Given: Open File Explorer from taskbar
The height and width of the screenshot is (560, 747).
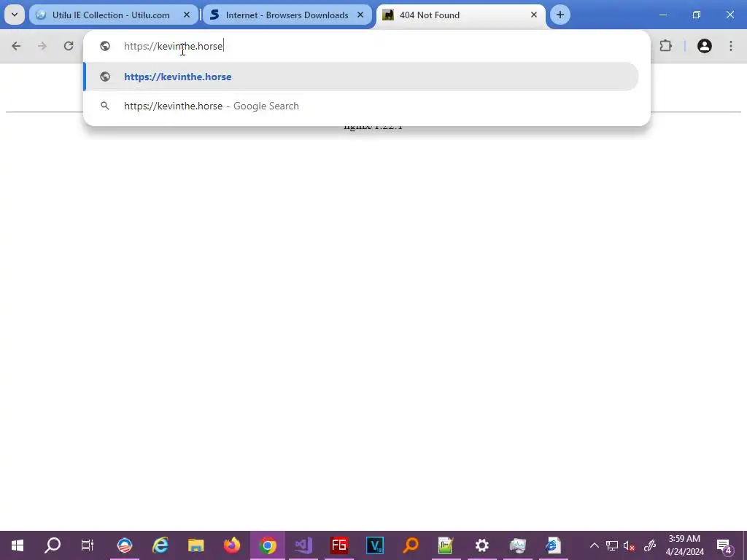Looking at the screenshot, I should tap(196, 545).
